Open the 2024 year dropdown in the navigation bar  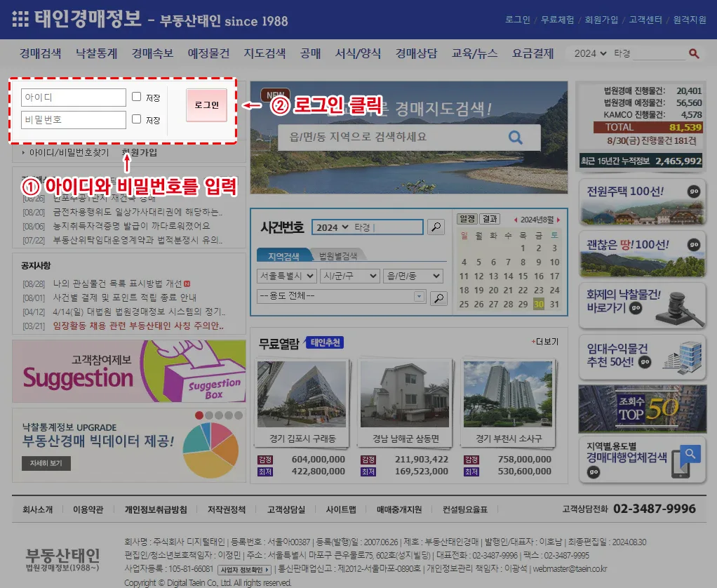[x=590, y=53]
